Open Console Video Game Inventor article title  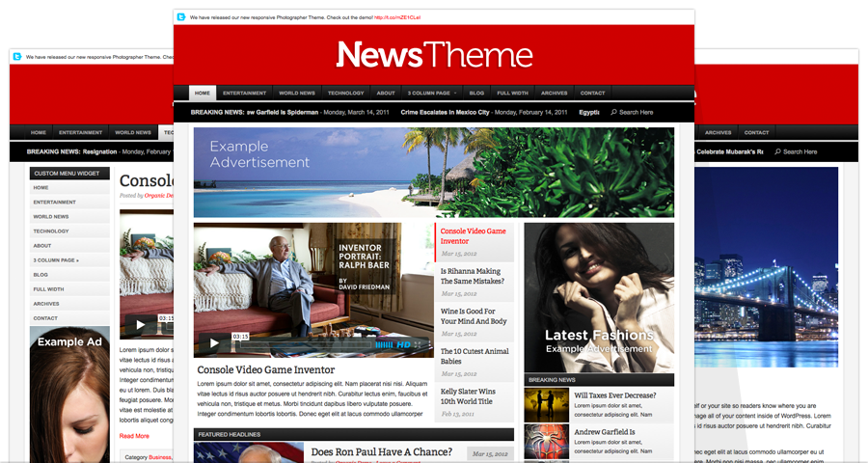pyautogui.click(x=266, y=369)
